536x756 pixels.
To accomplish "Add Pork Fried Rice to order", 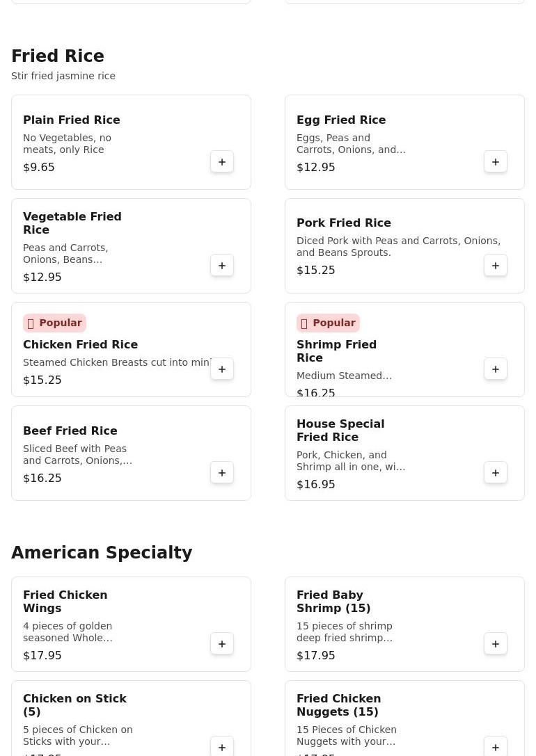I will 496,266.
